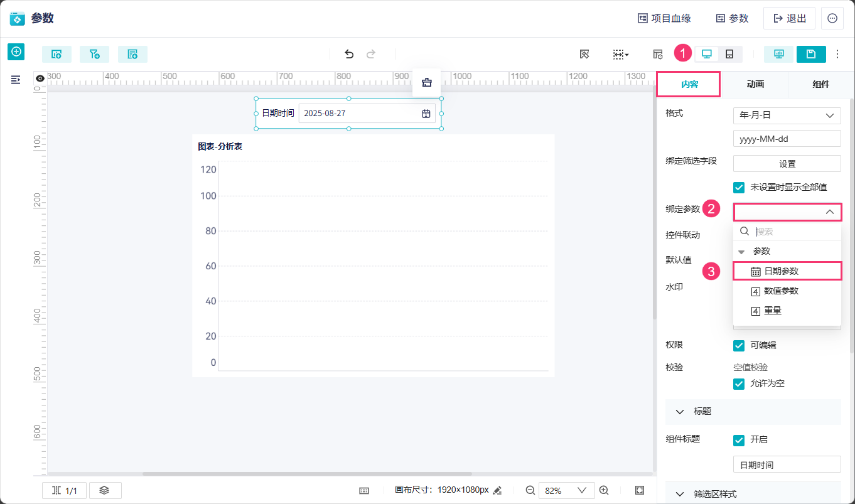This screenshot has width=855, height=504.
Task: Open the 年-月-日 format dropdown
Action: 787,115
